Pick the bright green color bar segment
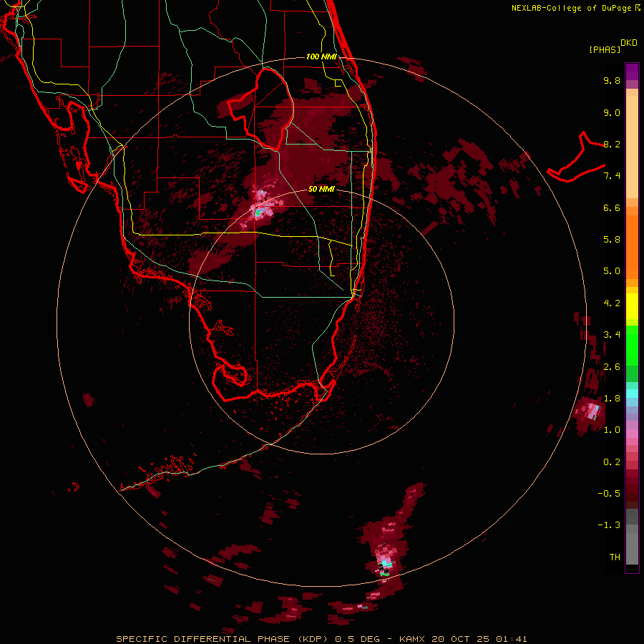The height and width of the screenshot is (644, 644). click(x=632, y=345)
